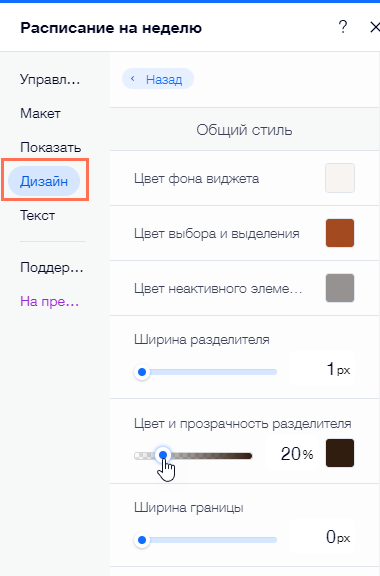Open the inactive element gray color swatch
The height and width of the screenshot is (576, 380).
coord(340,288)
